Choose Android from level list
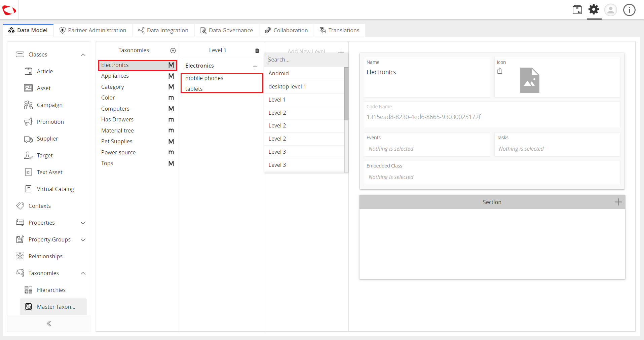This screenshot has height=340, width=644. (x=304, y=74)
